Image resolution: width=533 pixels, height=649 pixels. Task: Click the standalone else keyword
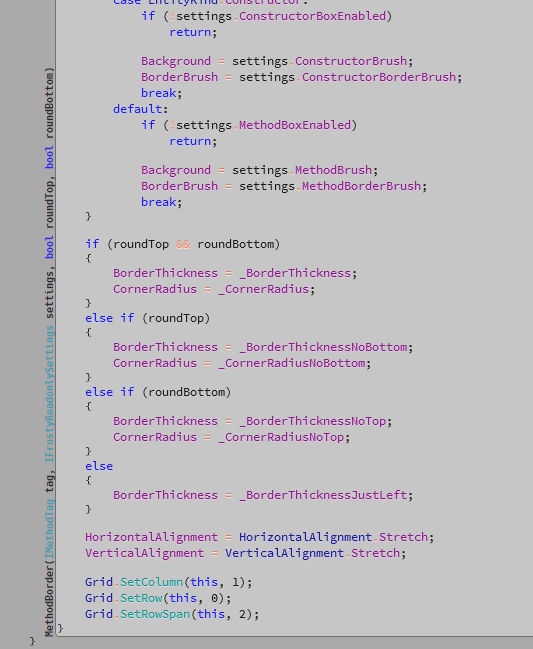tap(99, 466)
